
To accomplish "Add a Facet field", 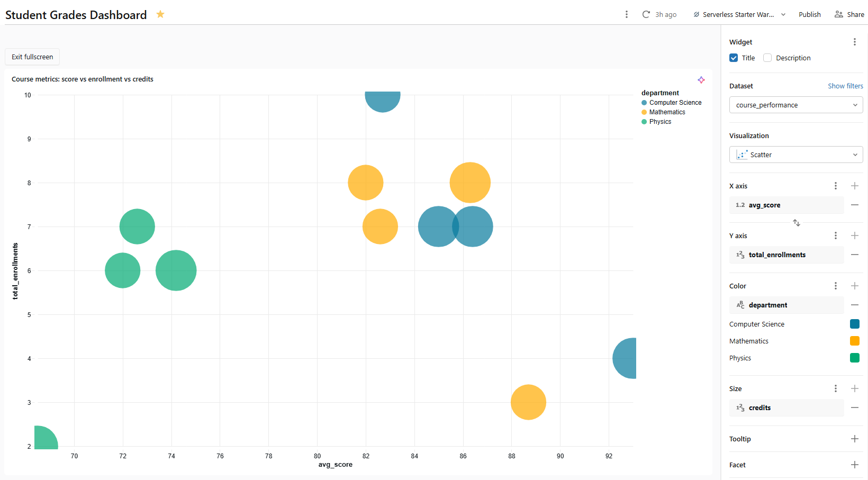I will [x=855, y=465].
